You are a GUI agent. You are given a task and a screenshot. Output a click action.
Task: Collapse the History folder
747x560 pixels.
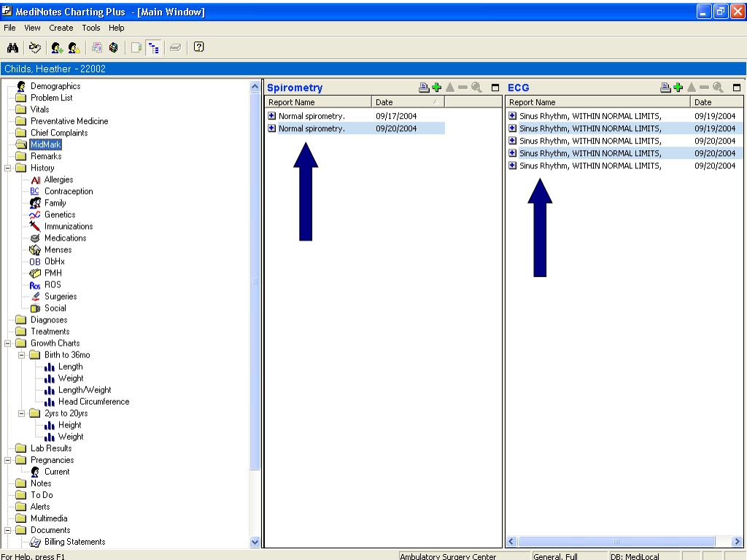[7, 168]
